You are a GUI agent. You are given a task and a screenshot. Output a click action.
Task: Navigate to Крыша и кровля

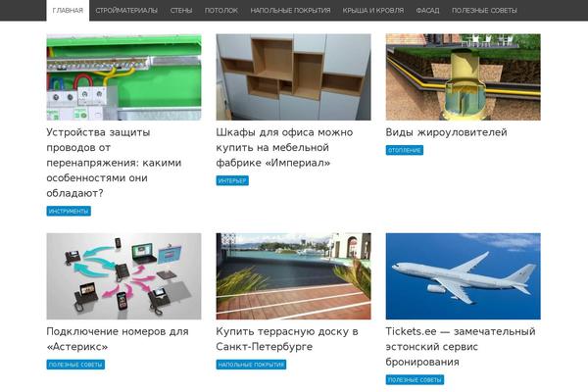[x=373, y=11]
